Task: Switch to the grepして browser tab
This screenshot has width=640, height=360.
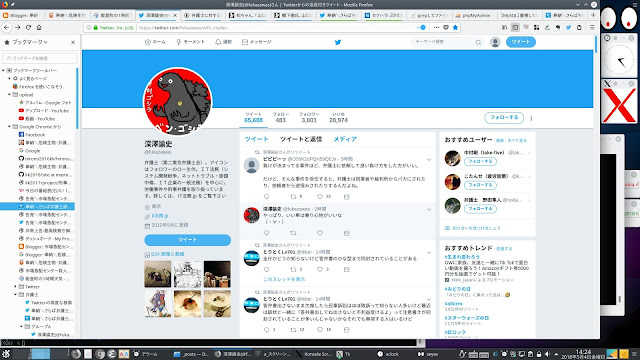Action: [429, 15]
